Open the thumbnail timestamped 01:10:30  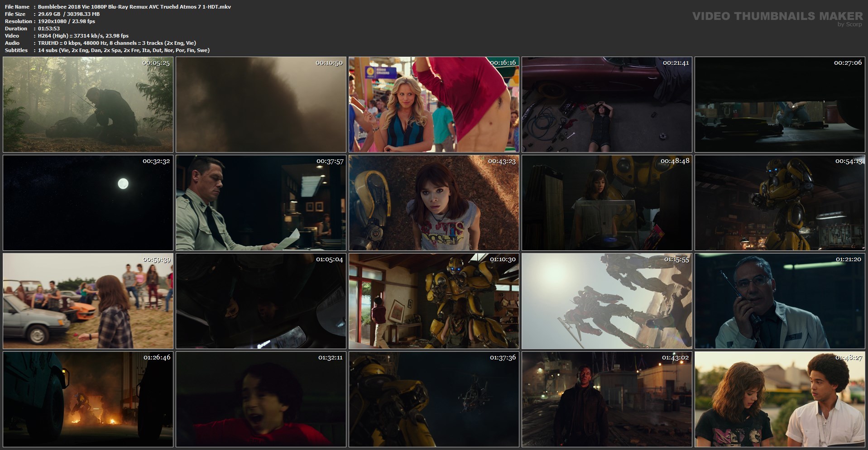pos(434,301)
